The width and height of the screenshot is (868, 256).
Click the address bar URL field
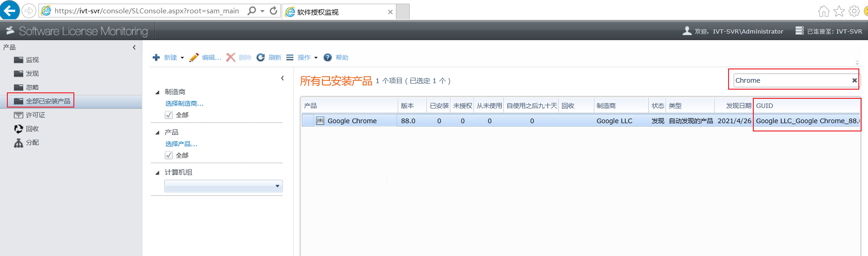tap(147, 11)
